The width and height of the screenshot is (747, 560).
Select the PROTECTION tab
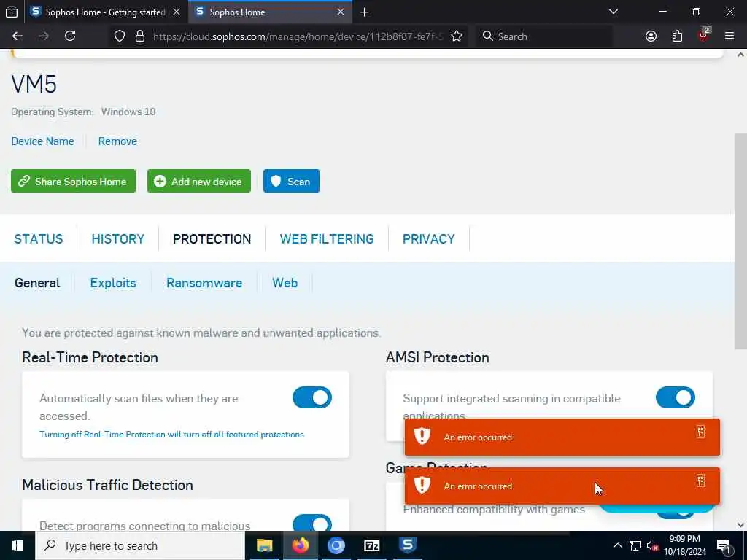coord(212,238)
